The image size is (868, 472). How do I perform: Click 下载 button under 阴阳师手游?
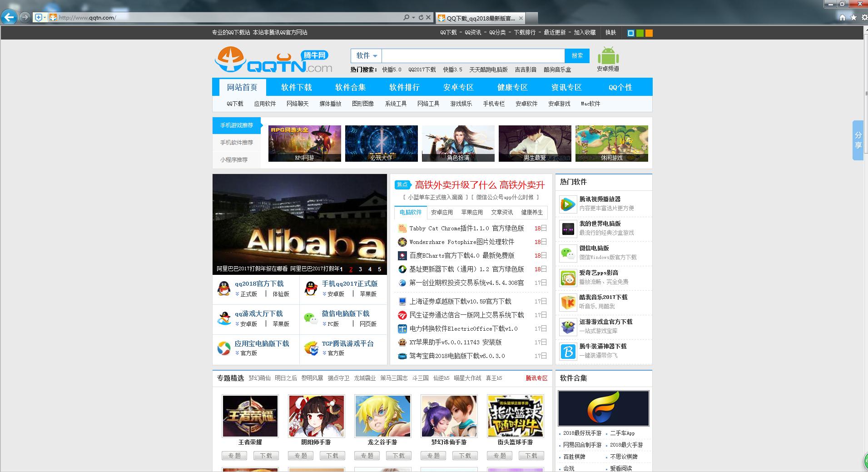coord(332,456)
